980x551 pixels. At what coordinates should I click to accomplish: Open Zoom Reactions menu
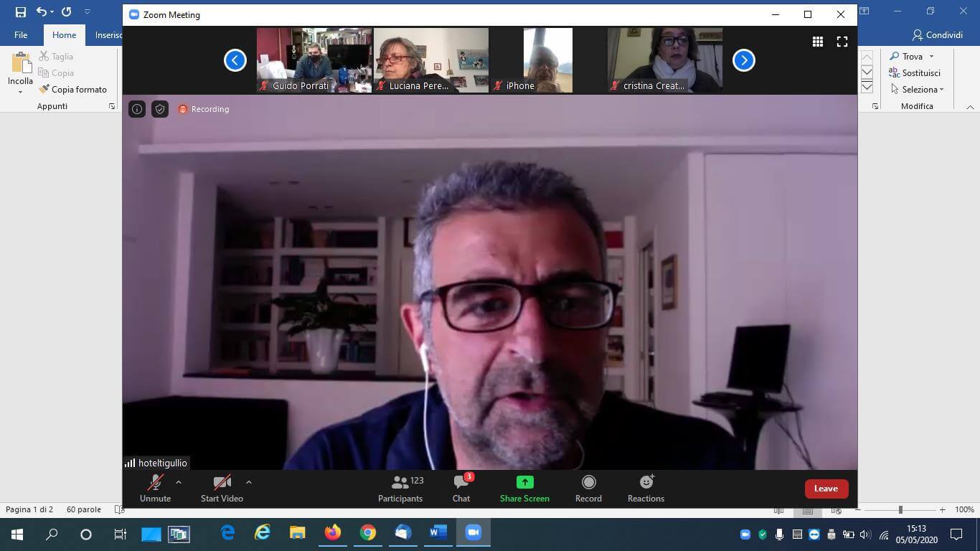click(x=646, y=489)
